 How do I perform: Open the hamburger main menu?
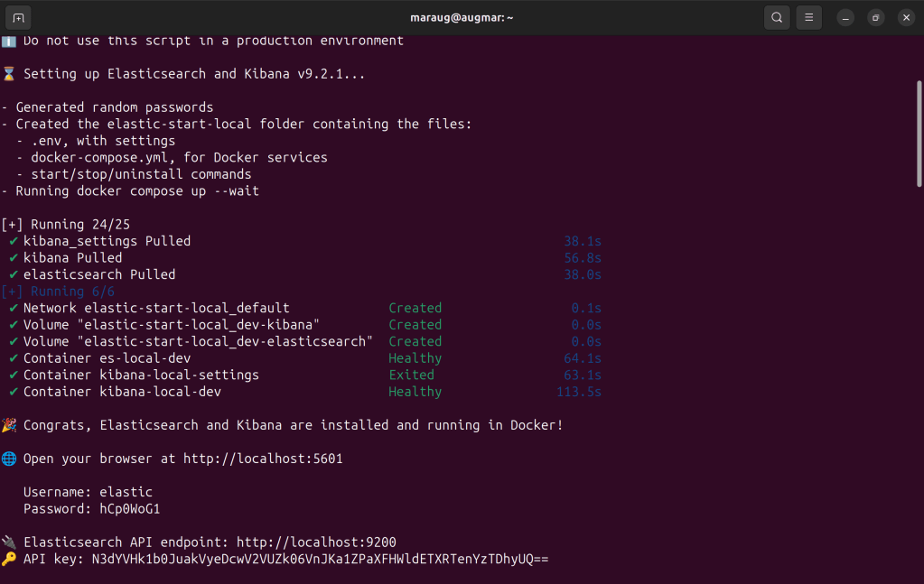click(x=809, y=17)
